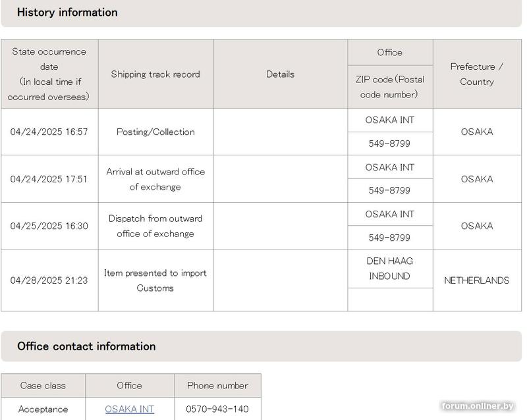
Task: Click Arrival at outward office of exchange
Action: click(x=155, y=179)
